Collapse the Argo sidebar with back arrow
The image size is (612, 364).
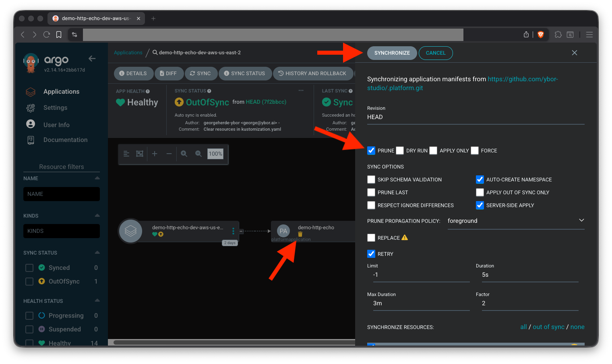[x=92, y=59]
